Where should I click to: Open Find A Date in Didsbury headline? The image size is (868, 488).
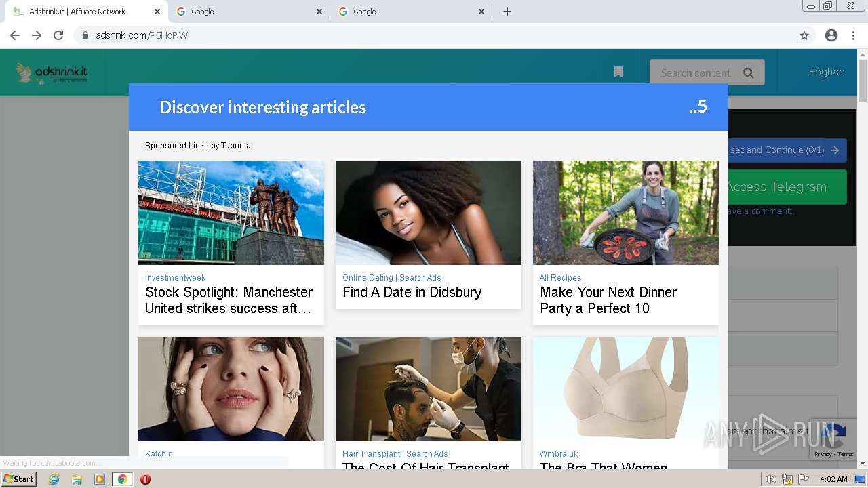pyautogui.click(x=412, y=292)
